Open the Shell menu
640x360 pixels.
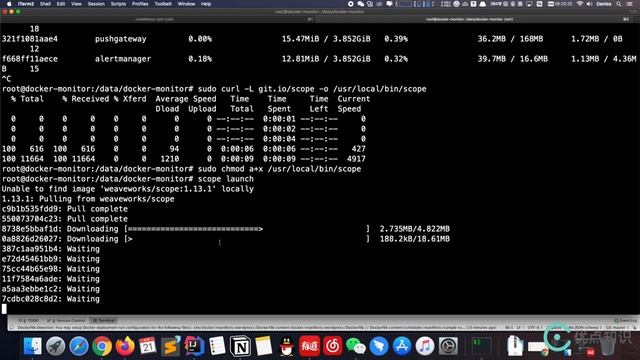45,4
